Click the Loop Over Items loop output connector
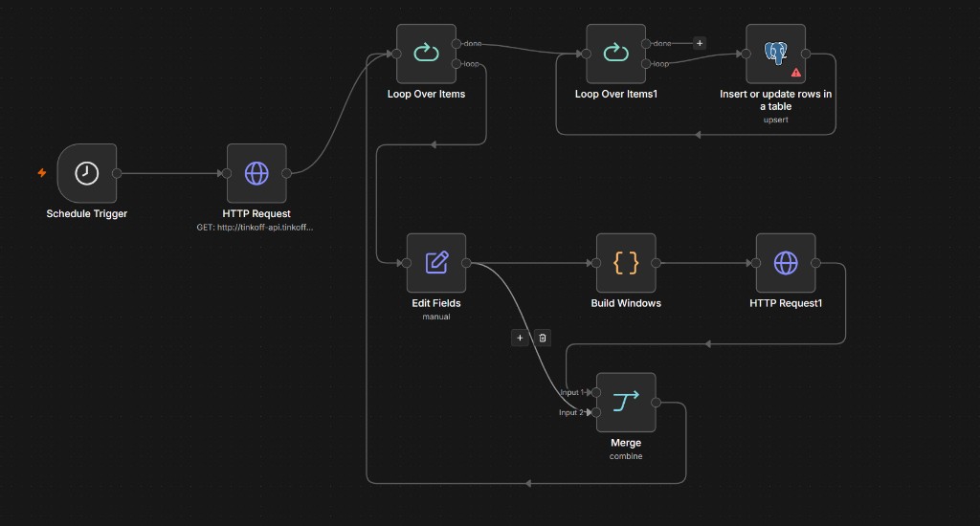980x526 pixels. 457,64
